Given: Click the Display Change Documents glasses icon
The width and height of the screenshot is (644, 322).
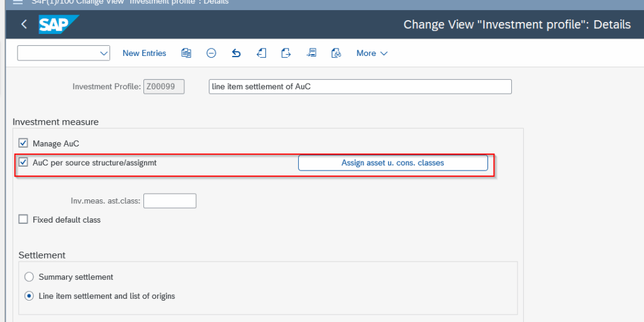Looking at the screenshot, I should pyautogui.click(x=336, y=53).
